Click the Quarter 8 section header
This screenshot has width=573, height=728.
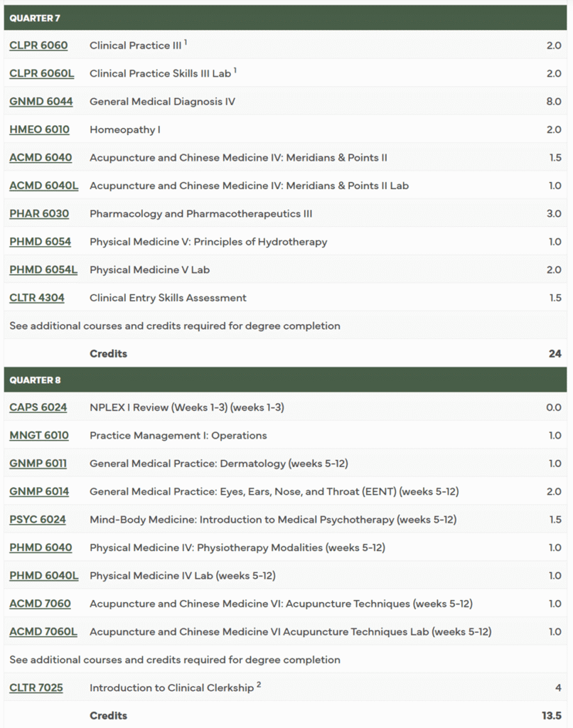coord(285,380)
